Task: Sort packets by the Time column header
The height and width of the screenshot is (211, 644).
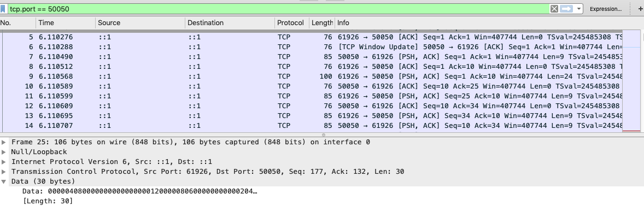Action: point(66,23)
